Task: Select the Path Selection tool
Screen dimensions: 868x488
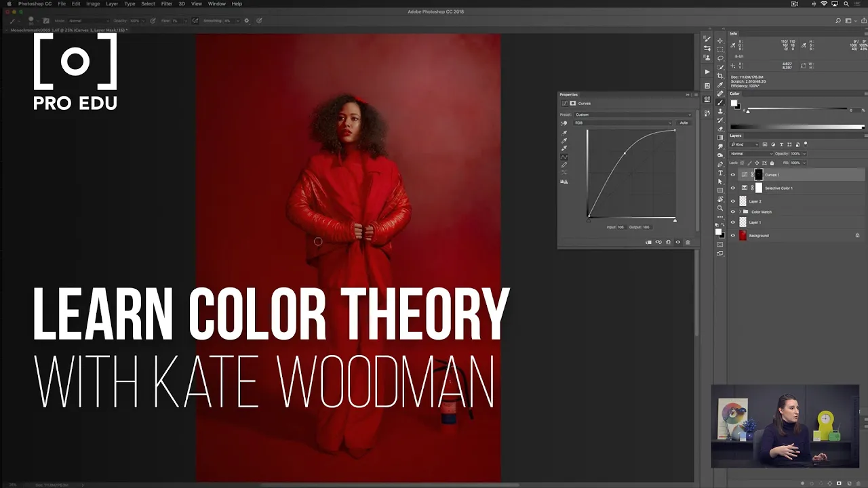Action: pos(720,181)
